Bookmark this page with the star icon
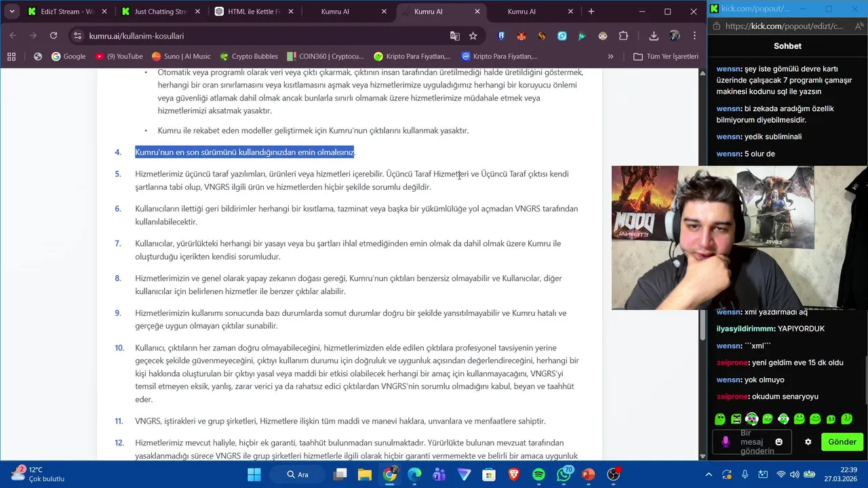The height and width of the screenshot is (488, 868). coord(473,36)
